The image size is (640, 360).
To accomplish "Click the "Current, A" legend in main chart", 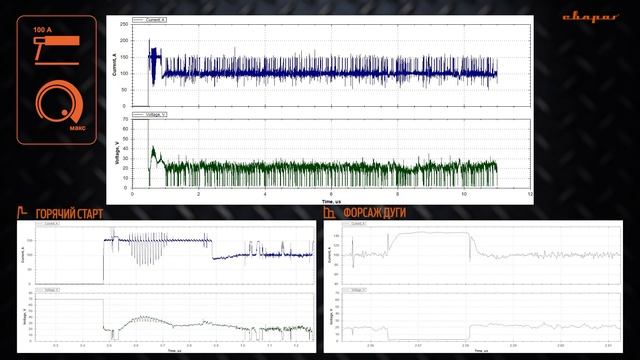I will pyautogui.click(x=149, y=20).
